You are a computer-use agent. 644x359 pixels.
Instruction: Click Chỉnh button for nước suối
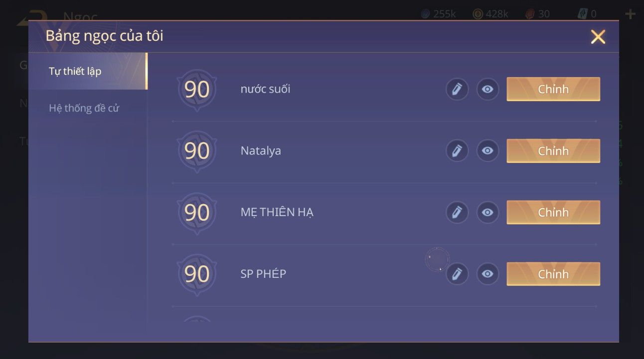553,89
